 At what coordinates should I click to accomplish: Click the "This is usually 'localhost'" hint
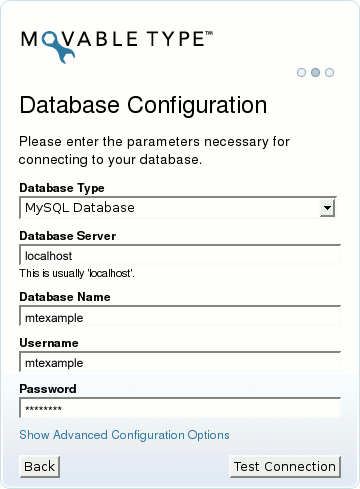tap(77, 273)
